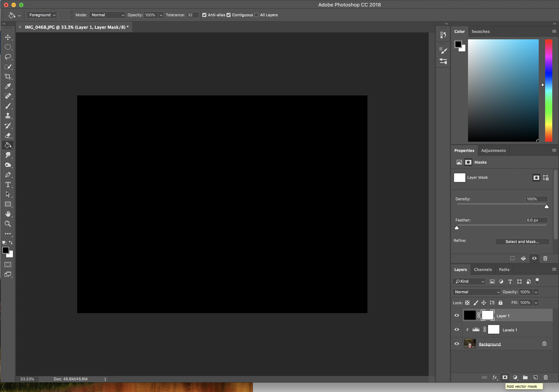559x392 pixels.
Task: Open the Swatches tab
Action: tap(480, 32)
